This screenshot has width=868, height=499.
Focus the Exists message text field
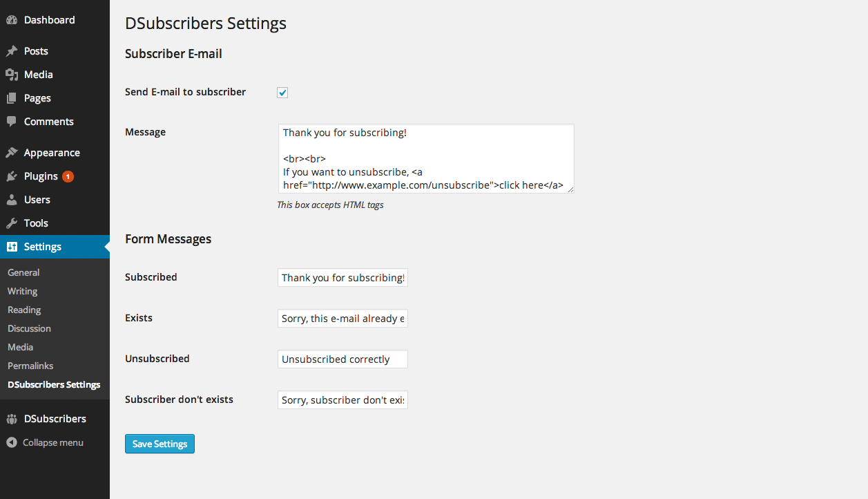click(x=343, y=319)
